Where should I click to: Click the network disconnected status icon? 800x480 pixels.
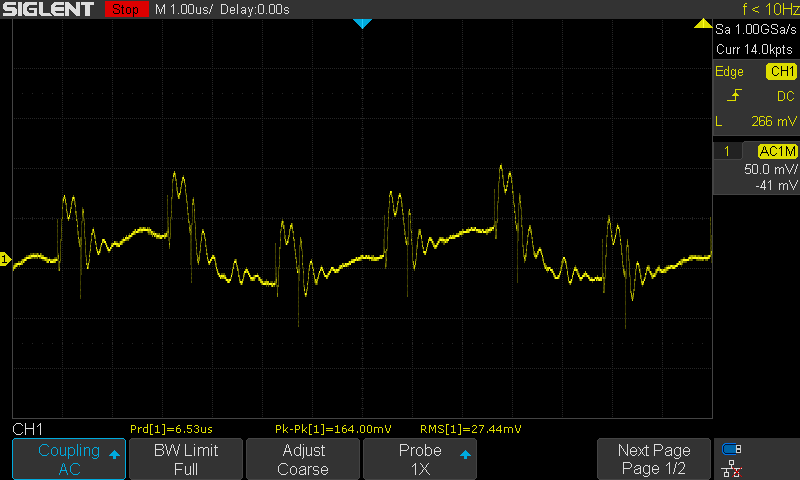[732, 468]
